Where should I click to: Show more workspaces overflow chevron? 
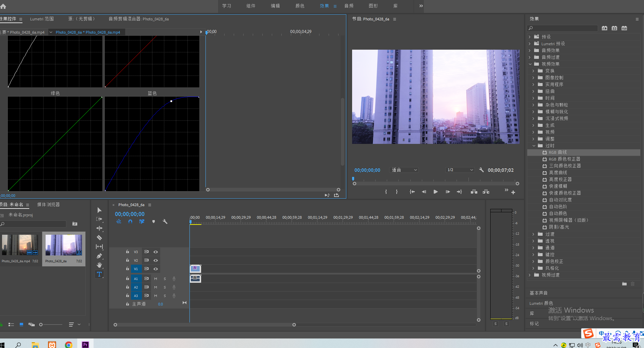click(421, 6)
